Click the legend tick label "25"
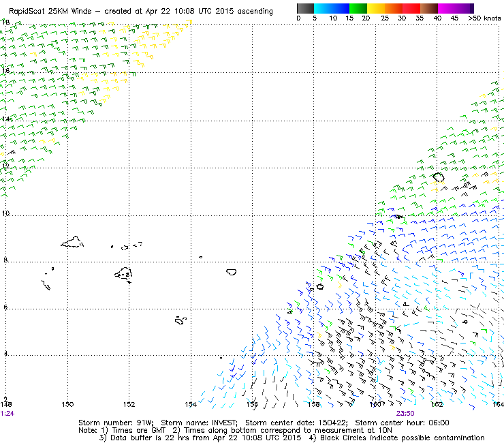 385,18
